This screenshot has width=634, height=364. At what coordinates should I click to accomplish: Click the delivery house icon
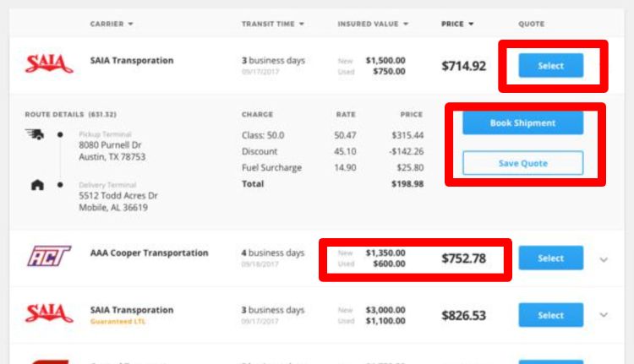coord(37,185)
